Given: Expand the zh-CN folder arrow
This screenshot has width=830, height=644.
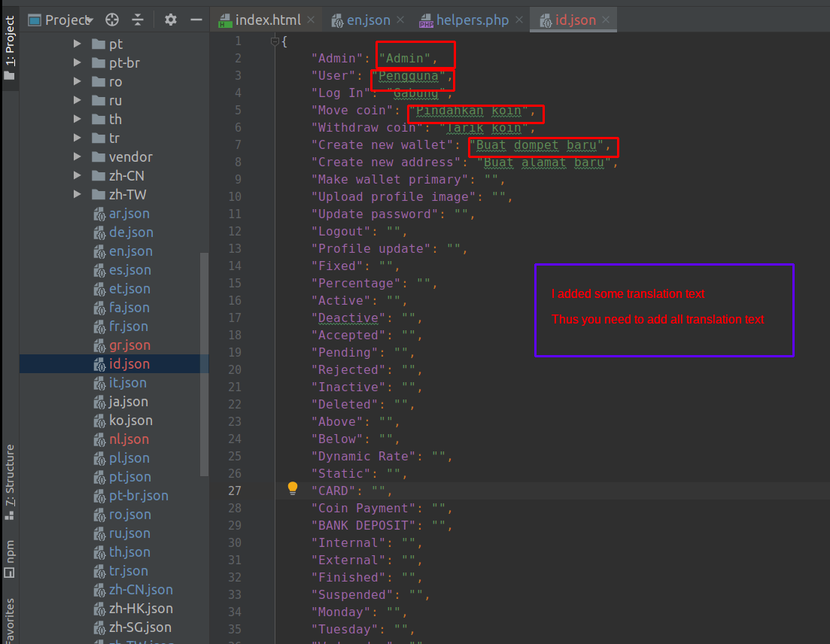Looking at the screenshot, I should point(78,176).
